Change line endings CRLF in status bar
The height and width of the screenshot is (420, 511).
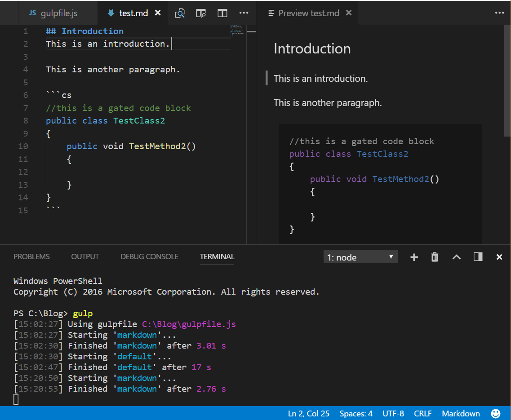pos(422,413)
